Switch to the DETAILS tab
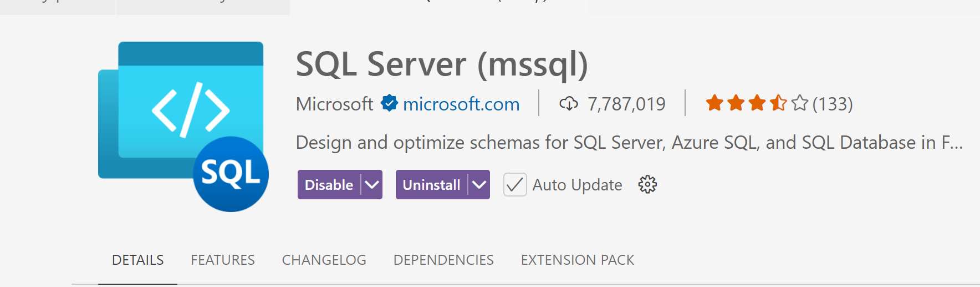 138,260
